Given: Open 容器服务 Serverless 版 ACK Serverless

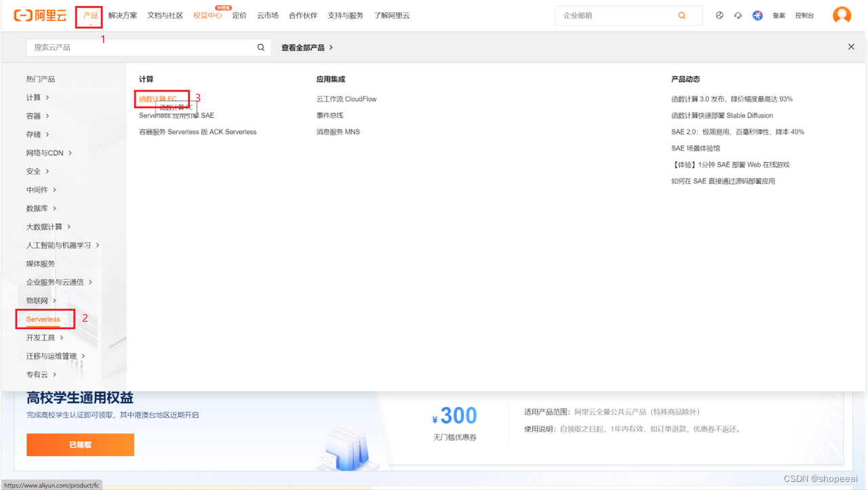Looking at the screenshot, I should [198, 132].
